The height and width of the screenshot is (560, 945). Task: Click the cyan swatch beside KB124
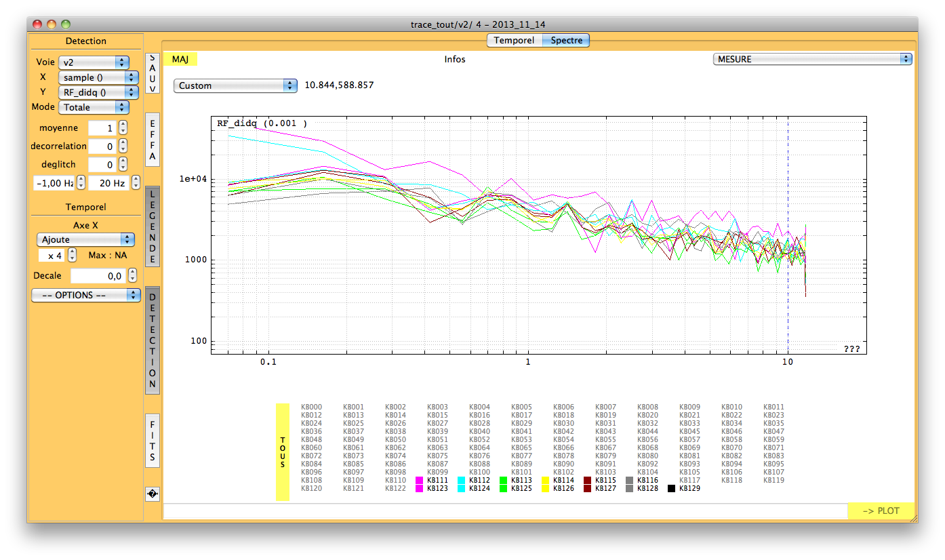click(462, 488)
